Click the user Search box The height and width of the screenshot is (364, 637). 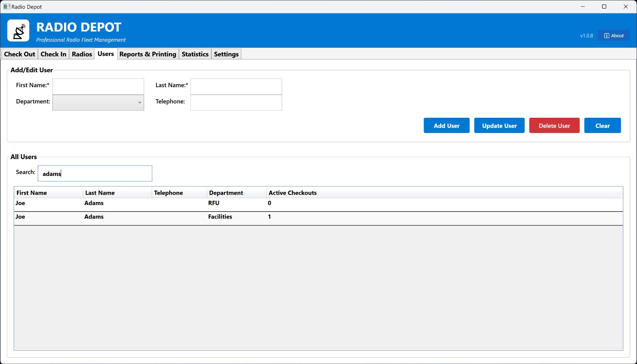click(x=95, y=173)
